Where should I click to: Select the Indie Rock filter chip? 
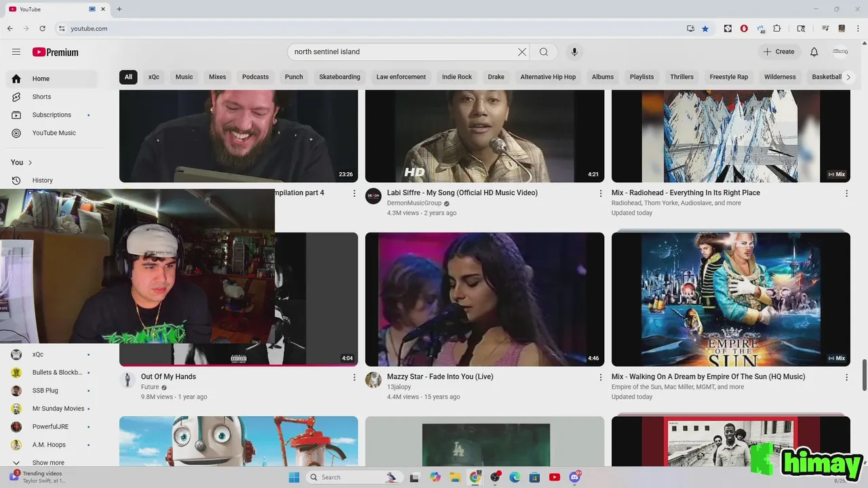pos(457,77)
